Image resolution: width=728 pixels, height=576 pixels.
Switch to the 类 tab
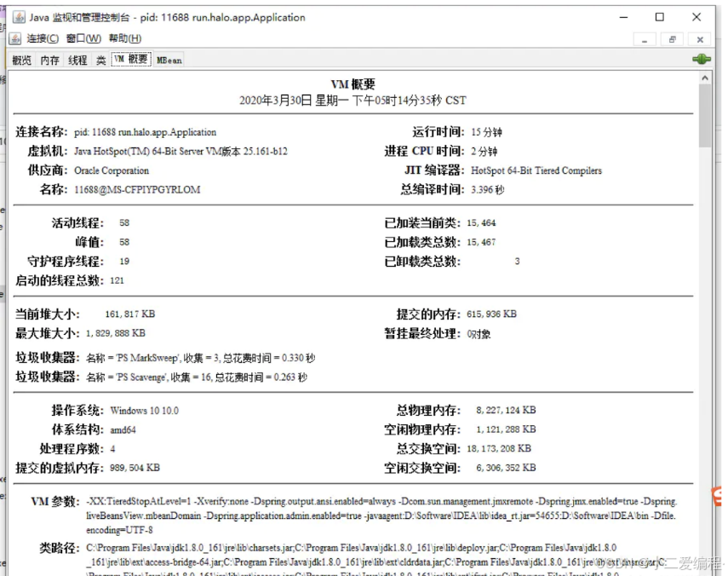click(100, 60)
